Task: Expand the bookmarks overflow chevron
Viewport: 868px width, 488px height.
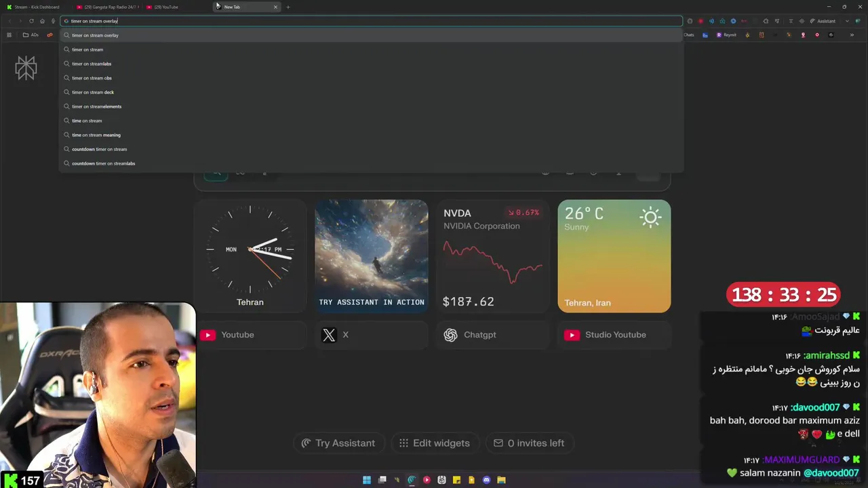Action: click(852, 35)
